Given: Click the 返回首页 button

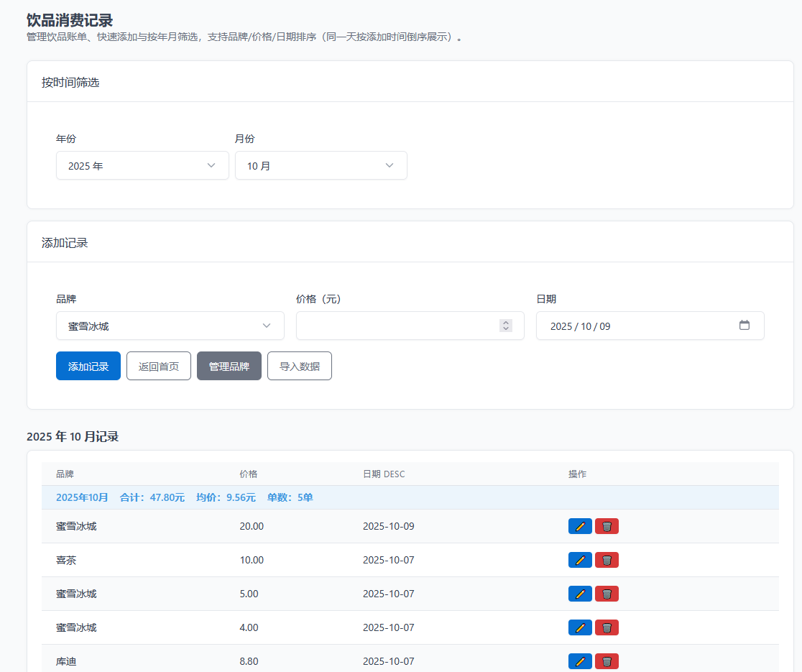Looking at the screenshot, I should click(159, 366).
